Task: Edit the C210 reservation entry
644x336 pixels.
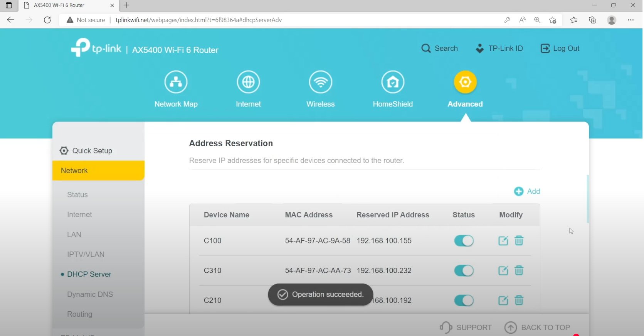Action: (x=503, y=301)
